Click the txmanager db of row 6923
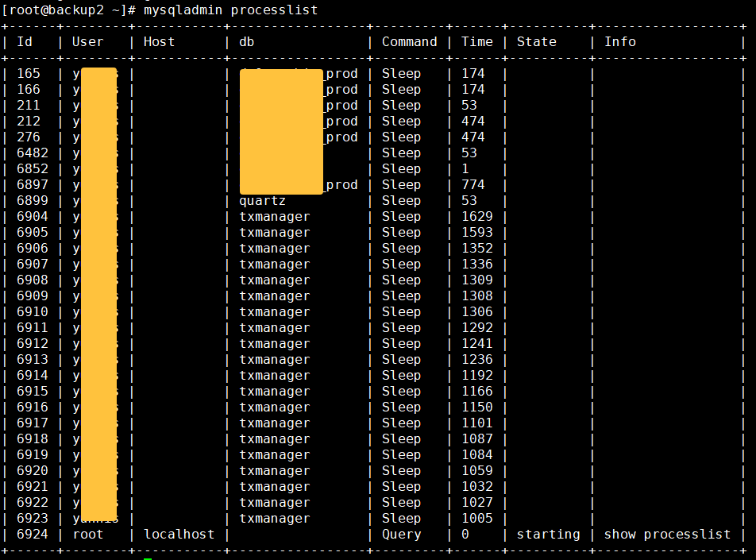This screenshot has width=756, height=560. [x=274, y=519]
